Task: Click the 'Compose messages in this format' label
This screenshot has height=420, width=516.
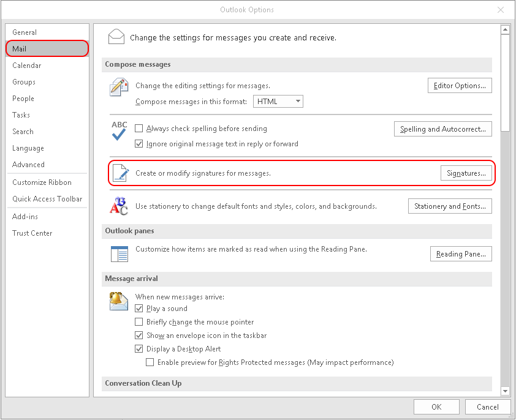Action: pos(191,101)
